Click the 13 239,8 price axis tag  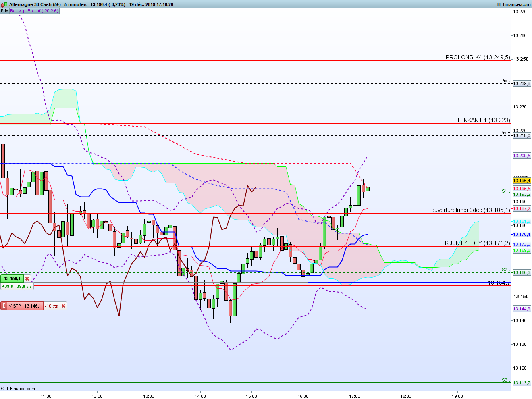point(522,83)
